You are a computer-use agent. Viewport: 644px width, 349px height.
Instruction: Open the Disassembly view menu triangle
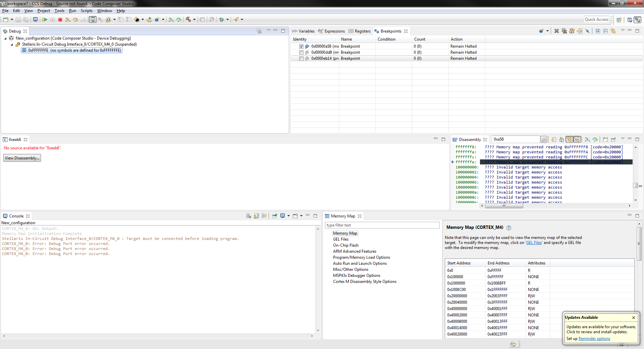click(x=623, y=139)
